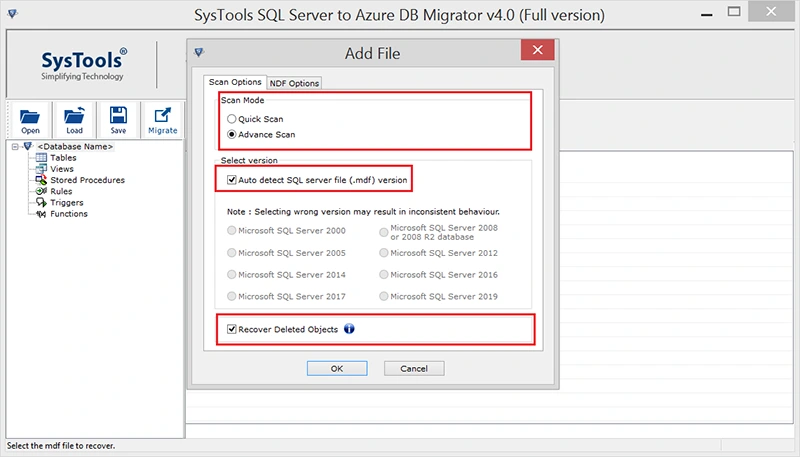Choose Microsoft SQL Server 2017 option
The width and height of the screenshot is (800, 457).
232,296
